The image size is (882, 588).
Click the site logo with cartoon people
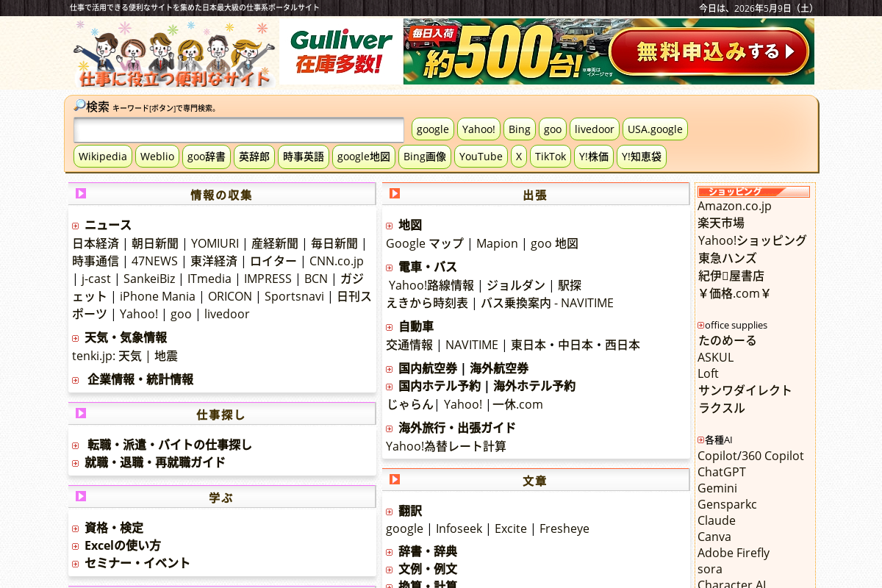tap(175, 53)
